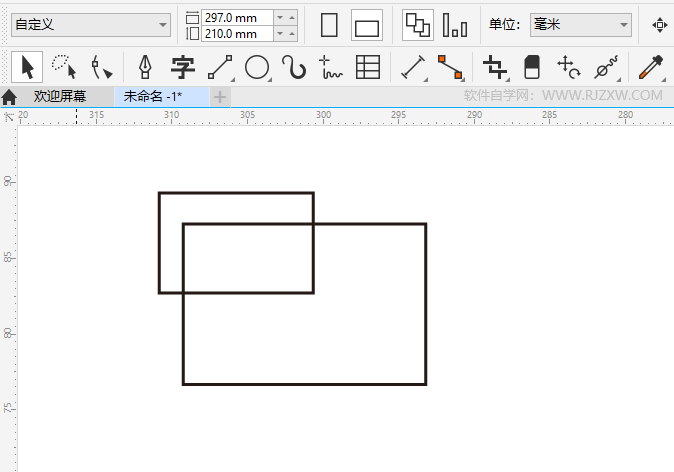This screenshot has width=674, height=472.
Task: Select the Connector tool
Action: click(x=450, y=67)
